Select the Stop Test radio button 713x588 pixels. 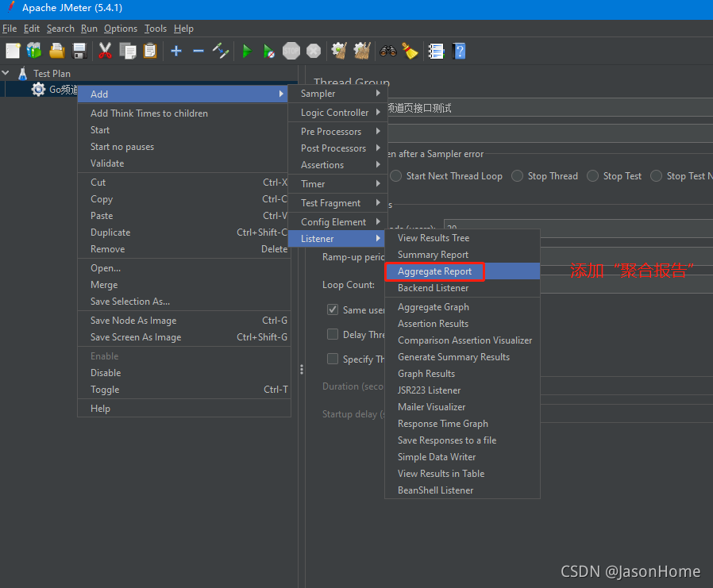[x=592, y=176]
